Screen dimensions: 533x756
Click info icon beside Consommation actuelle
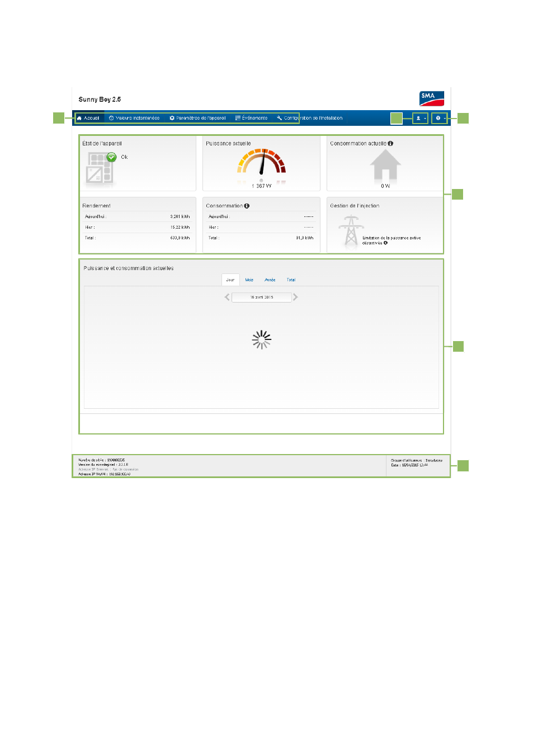coord(390,144)
